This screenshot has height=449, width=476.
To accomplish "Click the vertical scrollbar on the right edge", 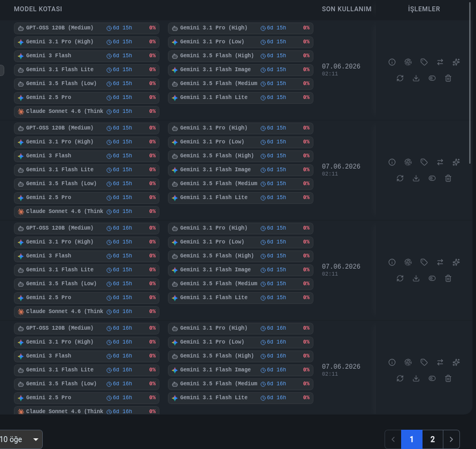I will point(470,82).
